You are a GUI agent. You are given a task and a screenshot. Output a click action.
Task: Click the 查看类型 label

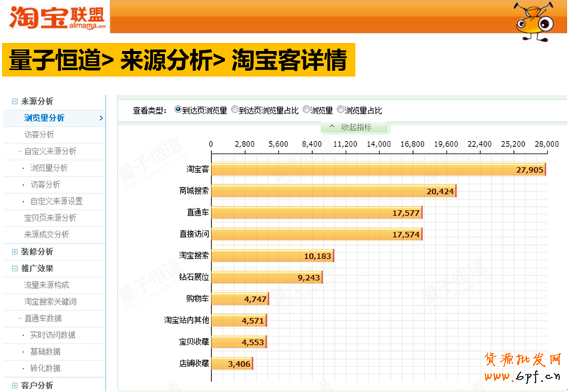[150, 110]
